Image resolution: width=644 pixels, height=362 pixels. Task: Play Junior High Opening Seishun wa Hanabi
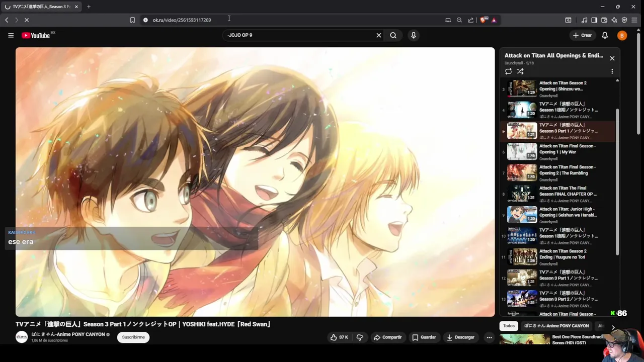click(x=557, y=215)
